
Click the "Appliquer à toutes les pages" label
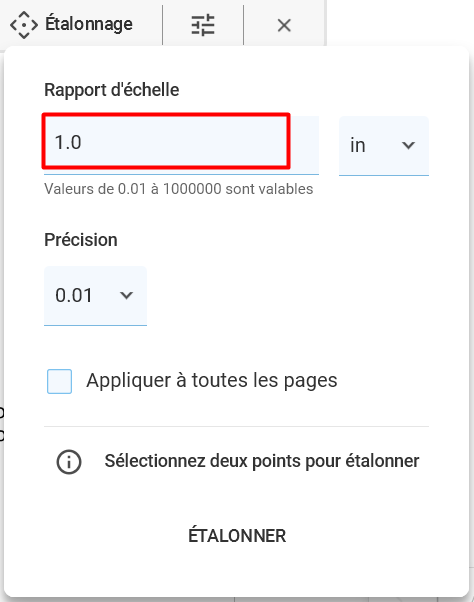click(212, 381)
